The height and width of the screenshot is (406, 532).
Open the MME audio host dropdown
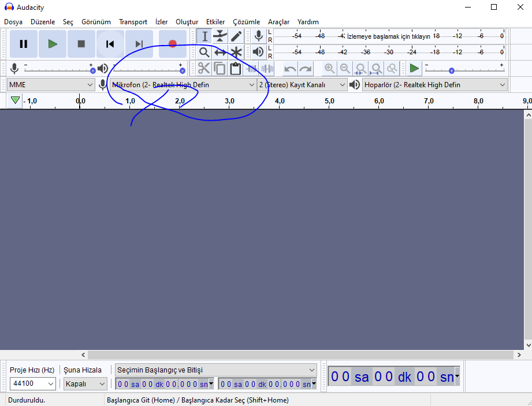(x=51, y=85)
